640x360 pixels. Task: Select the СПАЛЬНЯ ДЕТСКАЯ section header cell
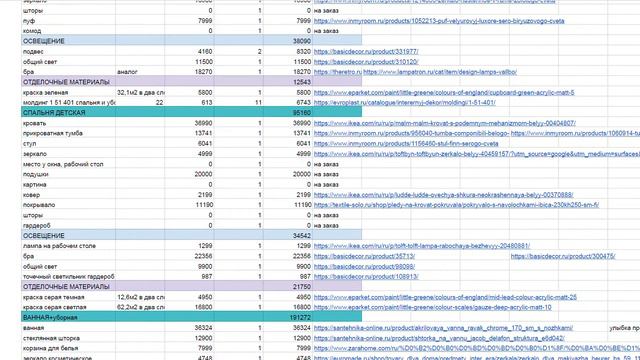[68, 113]
